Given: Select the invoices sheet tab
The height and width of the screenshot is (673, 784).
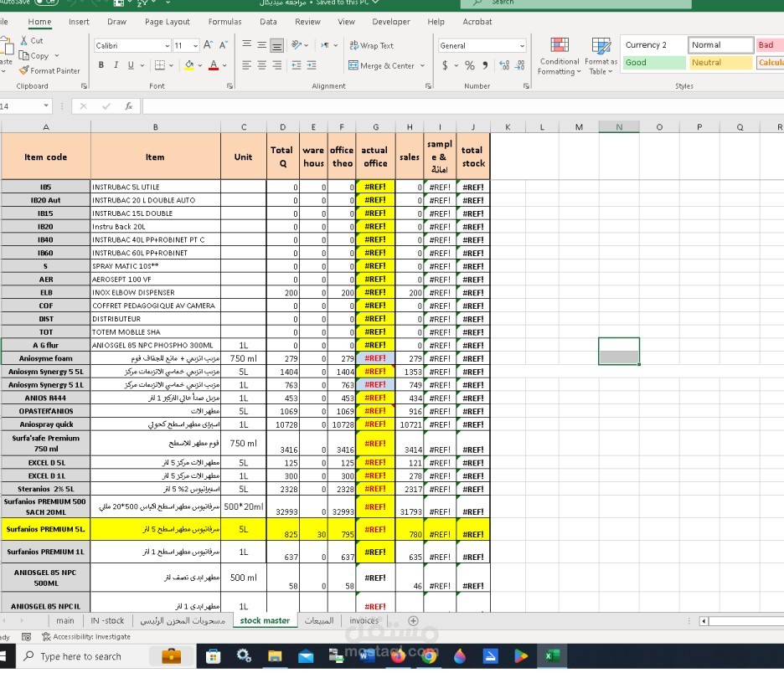Looking at the screenshot, I should point(364,620).
